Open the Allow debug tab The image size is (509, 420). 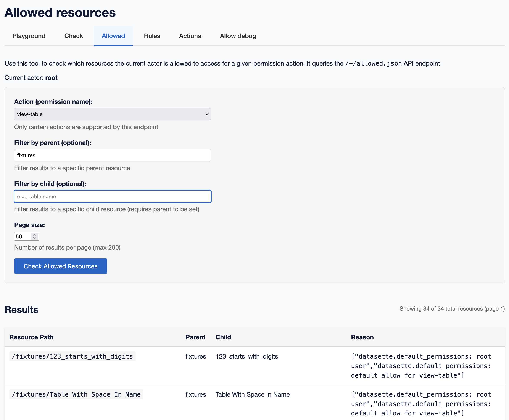tap(238, 36)
